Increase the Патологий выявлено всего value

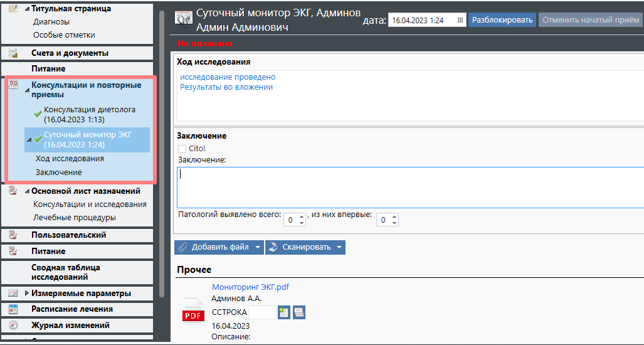coord(302,217)
